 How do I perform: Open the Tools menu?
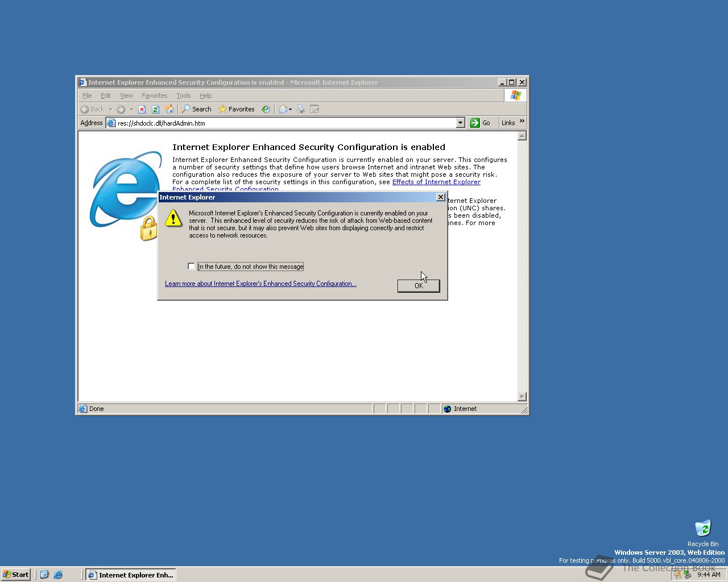point(183,95)
